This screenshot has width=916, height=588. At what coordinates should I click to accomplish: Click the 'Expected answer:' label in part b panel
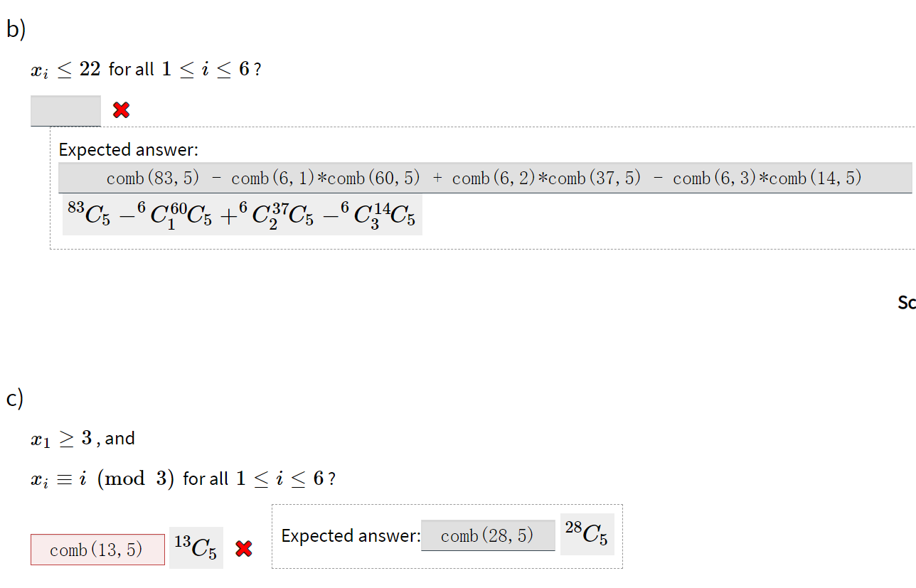(x=127, y=149)
